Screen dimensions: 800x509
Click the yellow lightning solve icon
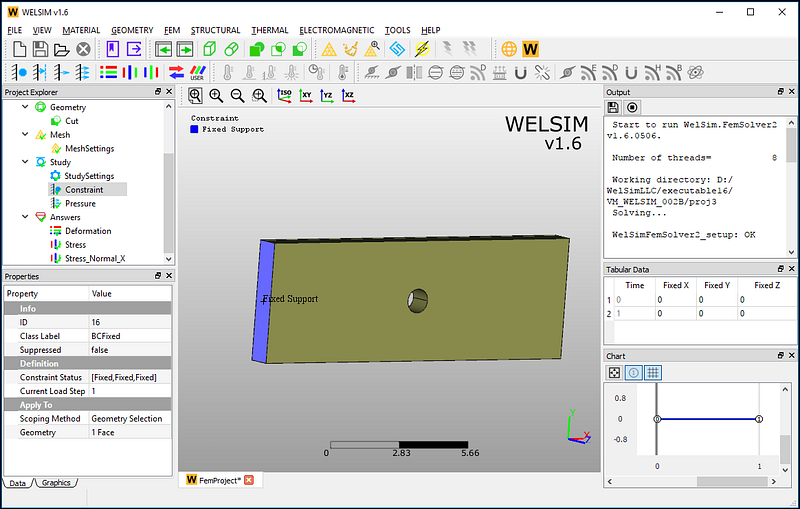point(422,49)
